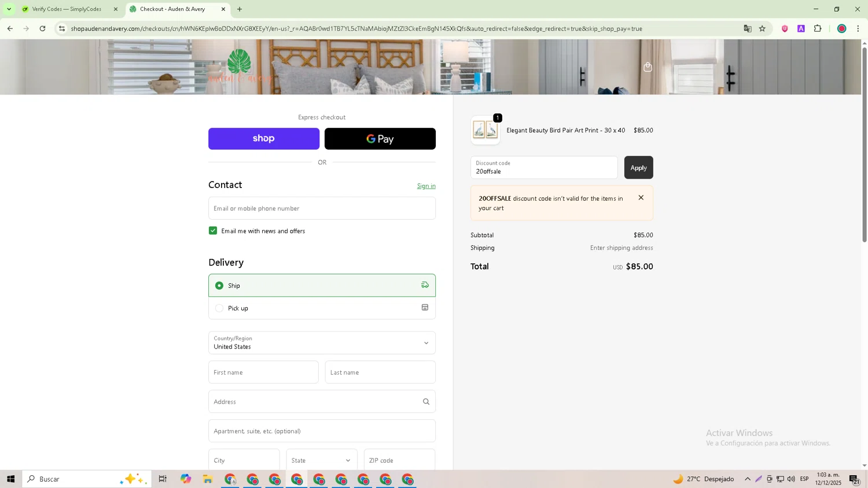Select the Checkout - Auden & Avery tab
Image resolution: width=868 pixels, height=488 pixels.
click(x=178, y=9)
